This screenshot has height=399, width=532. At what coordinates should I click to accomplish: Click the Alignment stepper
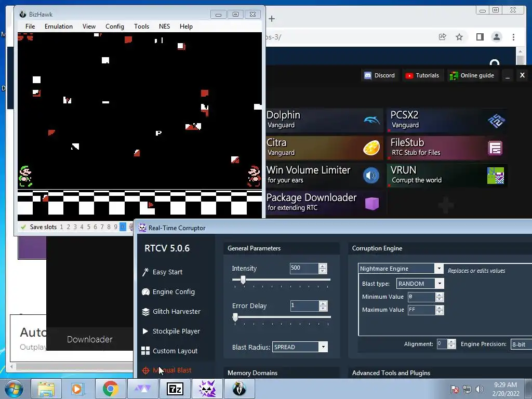pyautogui.click(x=451, y=344)
